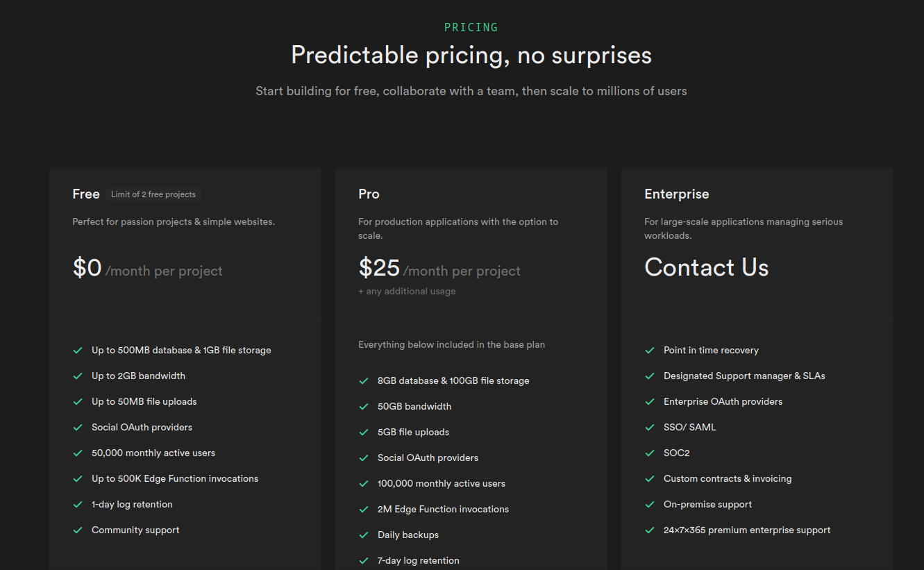This screenshot has height=570, width=924.
Task: Select the checkmark beside Point in time recovery
Action: [x=650, y=350]
